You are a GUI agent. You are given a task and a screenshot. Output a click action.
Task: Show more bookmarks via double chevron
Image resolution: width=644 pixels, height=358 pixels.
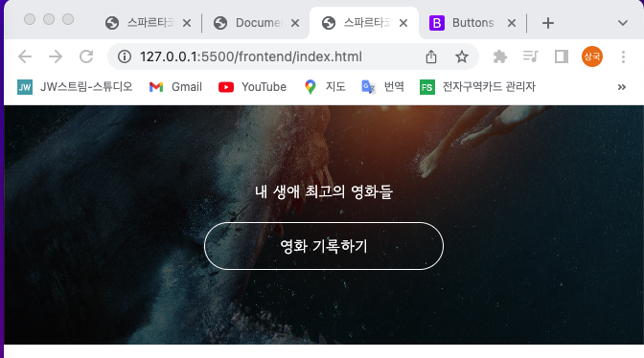pos(622,87)
